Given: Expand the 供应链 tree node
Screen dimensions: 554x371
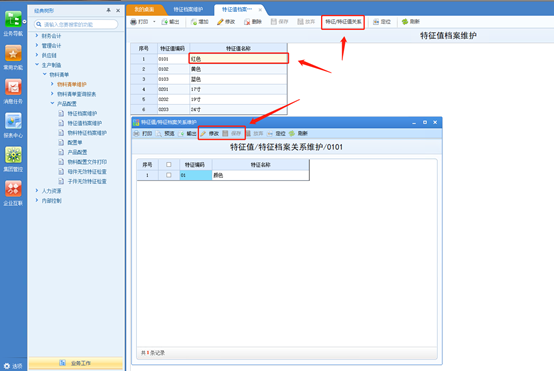Looking at the screenshot, I should (37, 55).
